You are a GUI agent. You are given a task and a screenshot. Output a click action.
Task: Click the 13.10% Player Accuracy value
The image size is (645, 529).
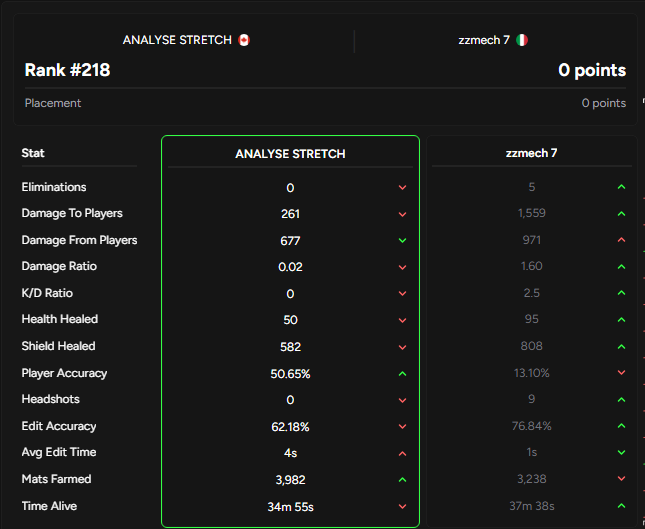pyautogui.click(x=531, y=373)
